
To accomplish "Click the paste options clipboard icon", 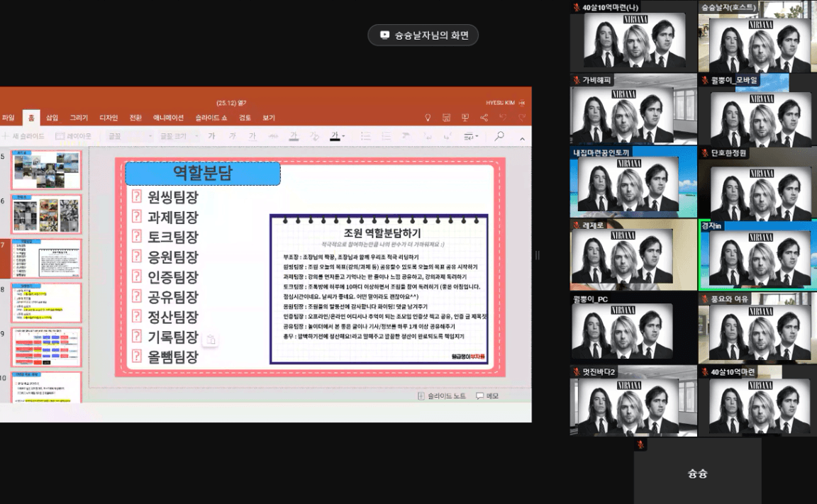I will tap(210, 340).
